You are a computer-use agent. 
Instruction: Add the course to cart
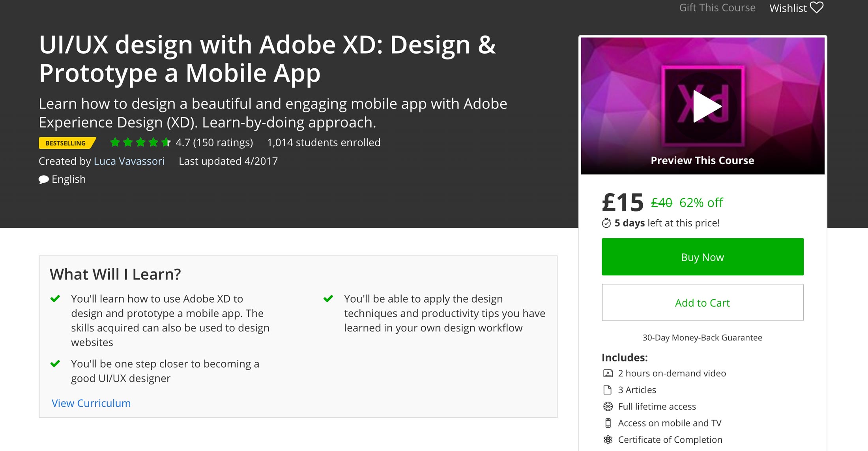pyautogui.click(x=702, y=303)
